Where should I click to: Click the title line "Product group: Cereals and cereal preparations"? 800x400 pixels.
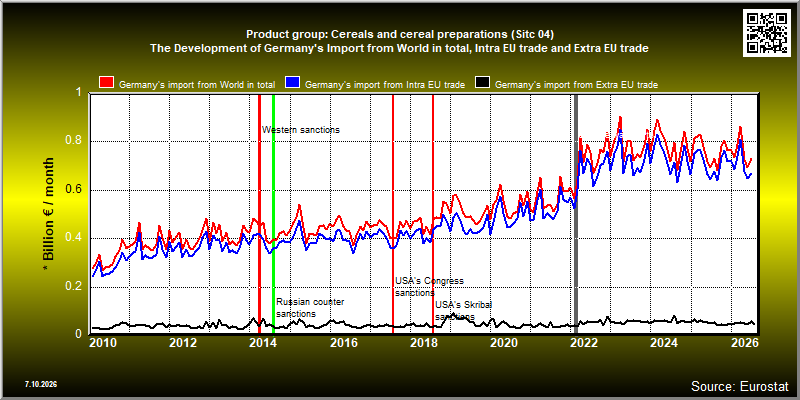[399, 35]
